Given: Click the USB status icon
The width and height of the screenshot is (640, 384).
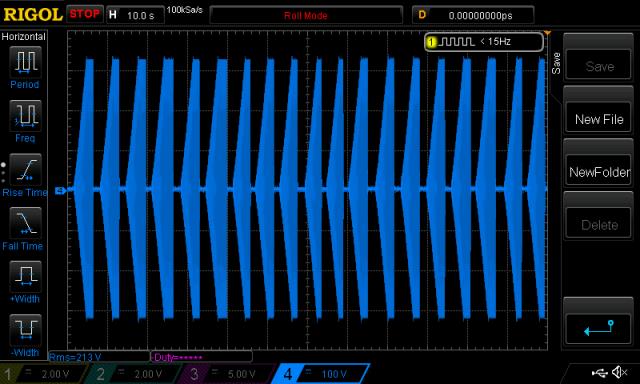Looking at the screenshot, I should tap(599, 372).
